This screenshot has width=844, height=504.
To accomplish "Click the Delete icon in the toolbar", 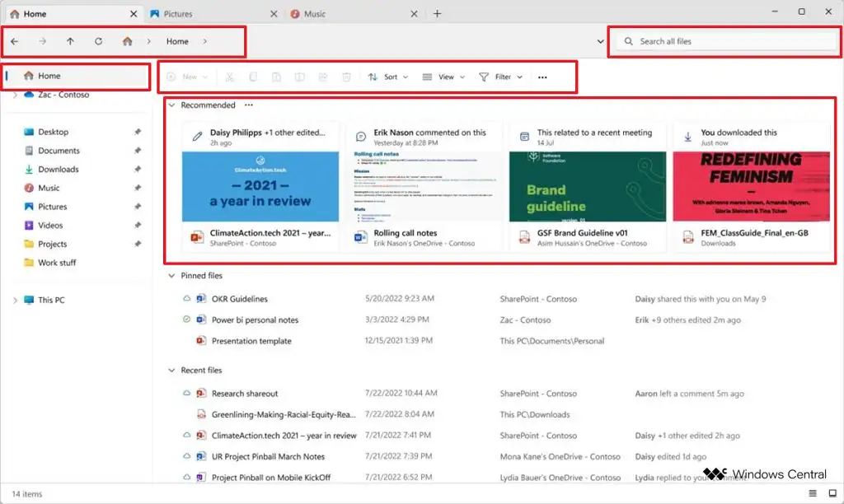I will [x=346, y=77].
